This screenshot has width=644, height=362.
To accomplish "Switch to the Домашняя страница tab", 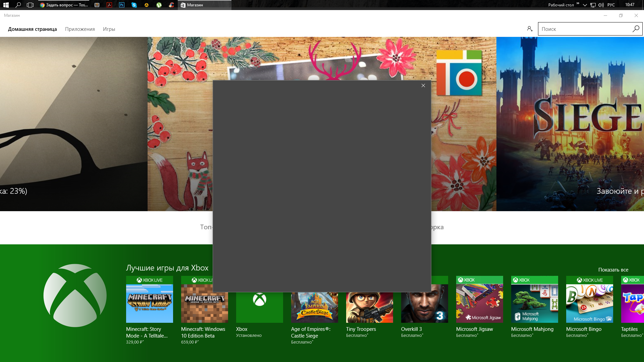I will coord(33,29).
